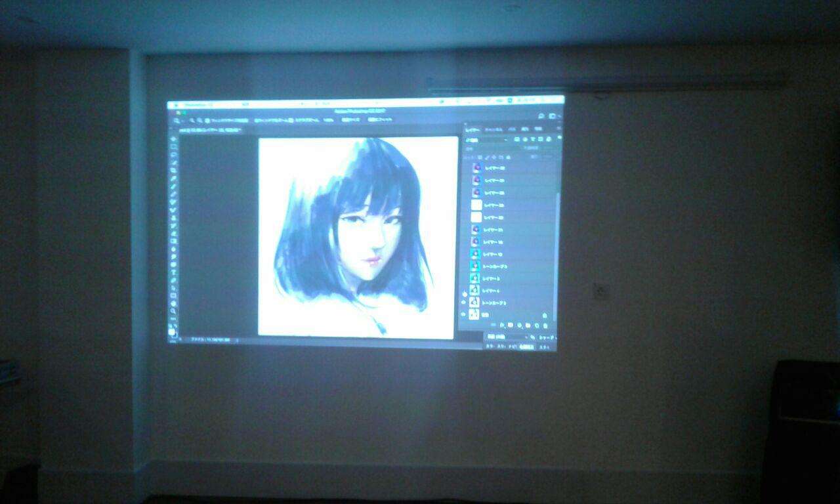Toggle visibility of the lowest tone curve layer
Screen dimensions: 840x504
click(x=464, y=303)
